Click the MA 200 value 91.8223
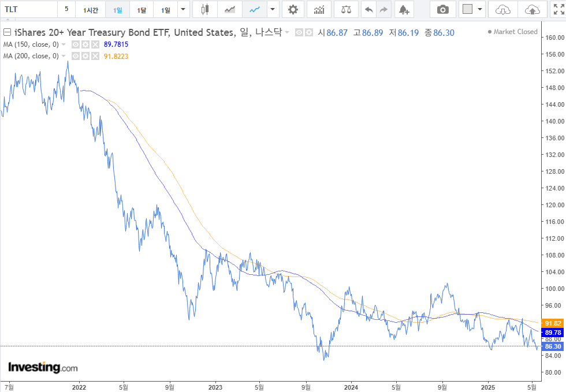The height and width of the screenshot is (392, 566). point(116,57)
